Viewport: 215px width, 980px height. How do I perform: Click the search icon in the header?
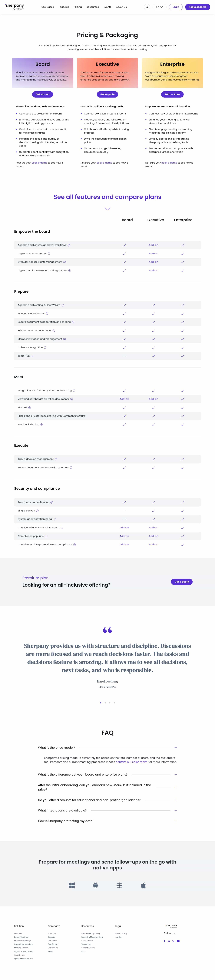pos(147,7)
